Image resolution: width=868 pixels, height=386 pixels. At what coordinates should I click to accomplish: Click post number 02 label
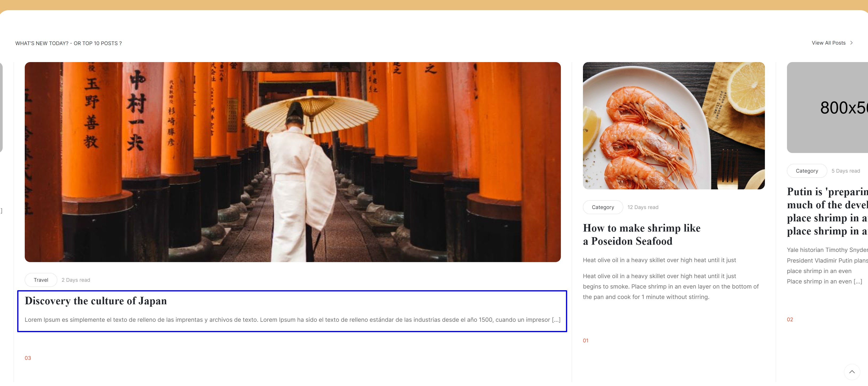coord(789,319)
